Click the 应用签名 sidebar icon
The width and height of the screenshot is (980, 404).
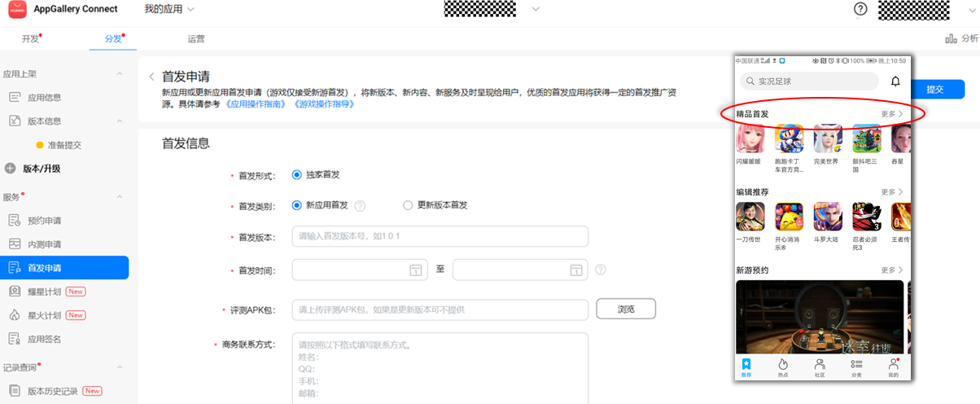coord(14,339)
